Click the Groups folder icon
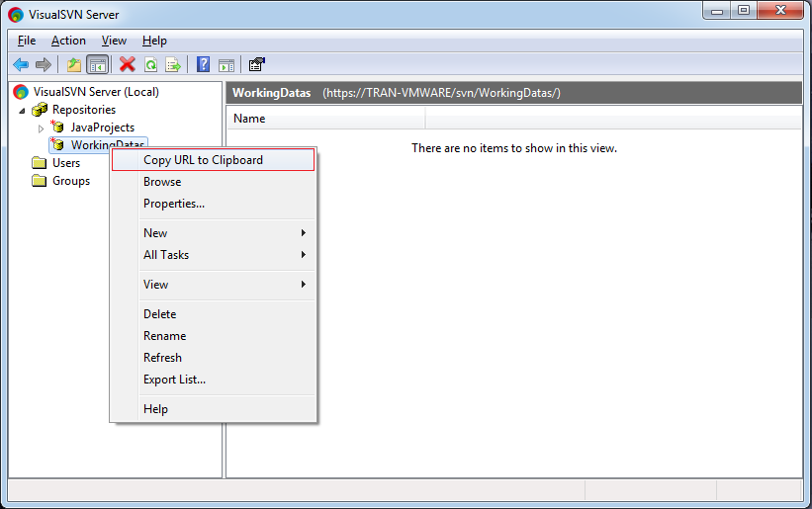The image size is (812, 509). pyautogui.click(x=40, y=181)
